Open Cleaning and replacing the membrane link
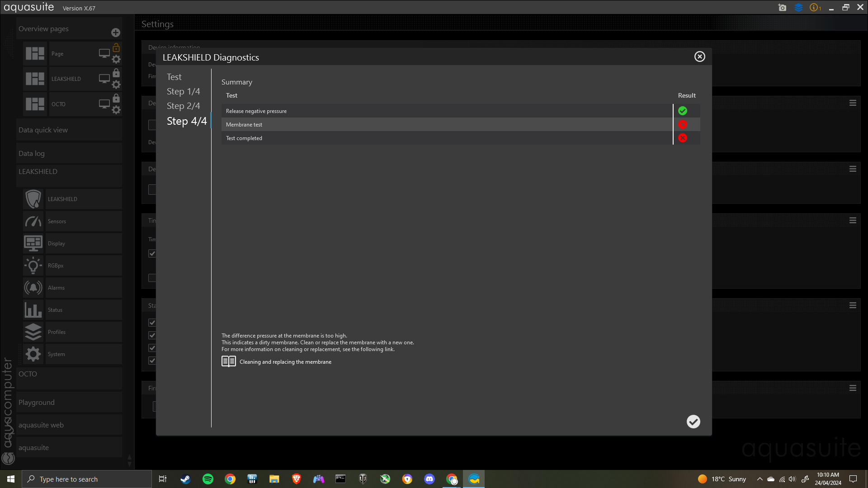Image resolution: width=868 pixels, height=488 pixels. pos(285,362)
